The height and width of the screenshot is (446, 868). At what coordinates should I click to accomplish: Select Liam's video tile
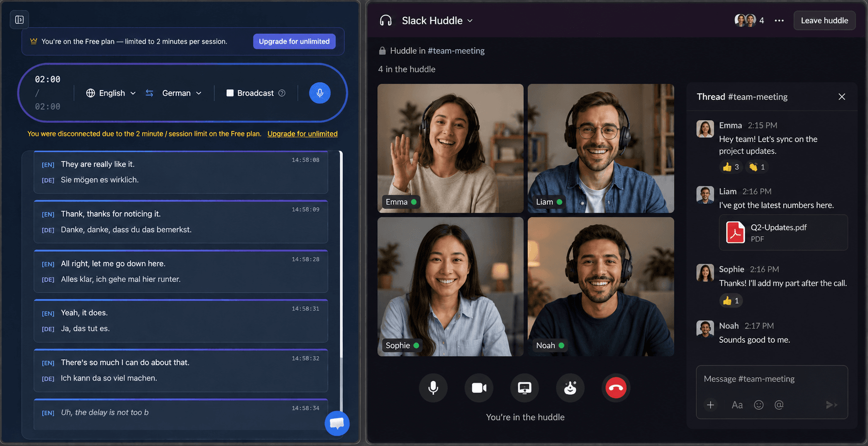tap(601, 148)
